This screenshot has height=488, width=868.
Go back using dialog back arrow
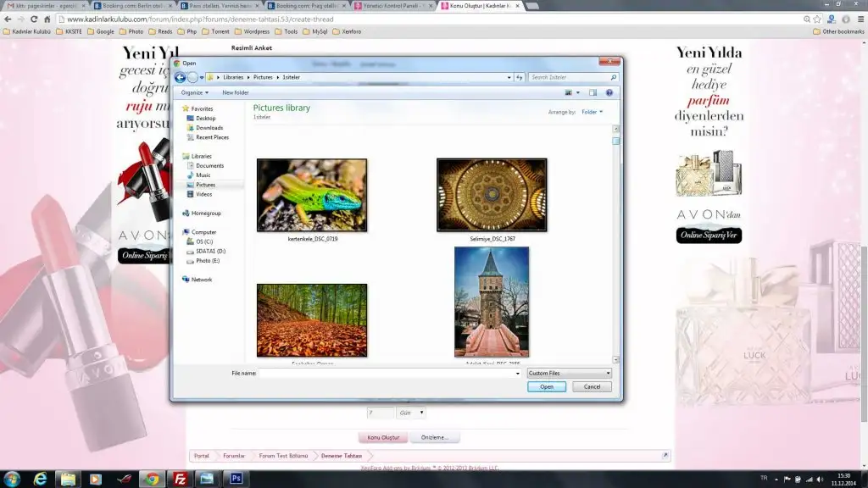click(180, 77)
